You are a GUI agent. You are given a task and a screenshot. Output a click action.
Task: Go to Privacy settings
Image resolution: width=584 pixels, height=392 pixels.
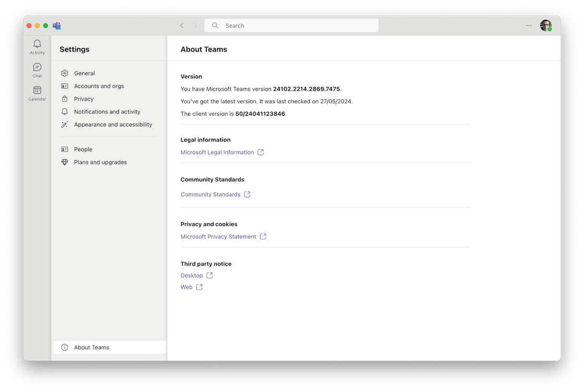pyautogui.click(x=84, y=99)
